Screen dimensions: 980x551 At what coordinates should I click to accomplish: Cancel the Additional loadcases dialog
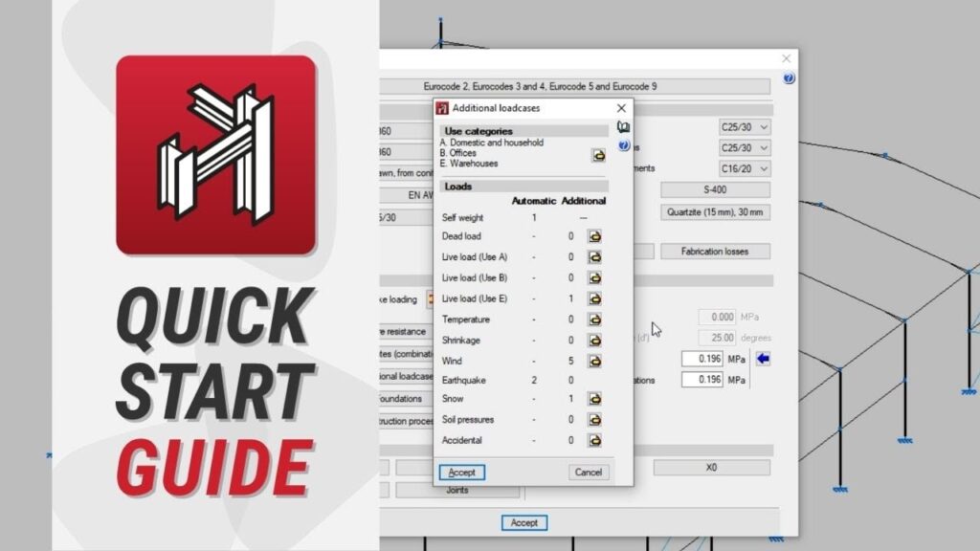(589, 473)
